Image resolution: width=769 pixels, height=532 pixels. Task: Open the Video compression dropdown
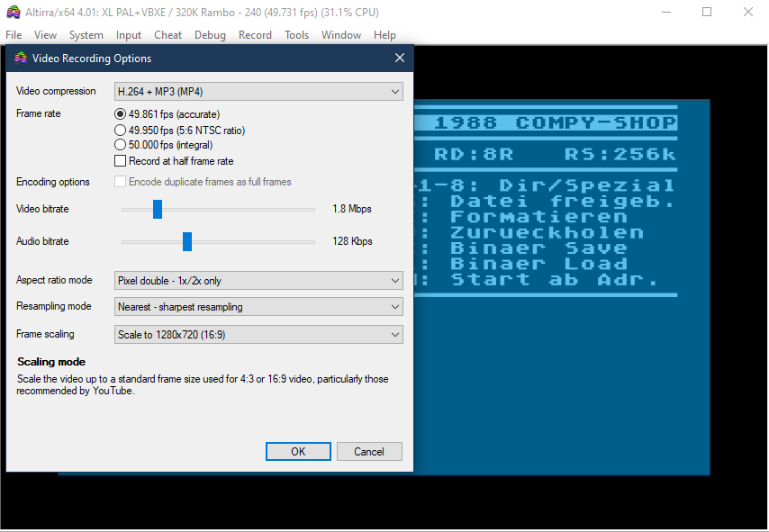tap(258, 92)
